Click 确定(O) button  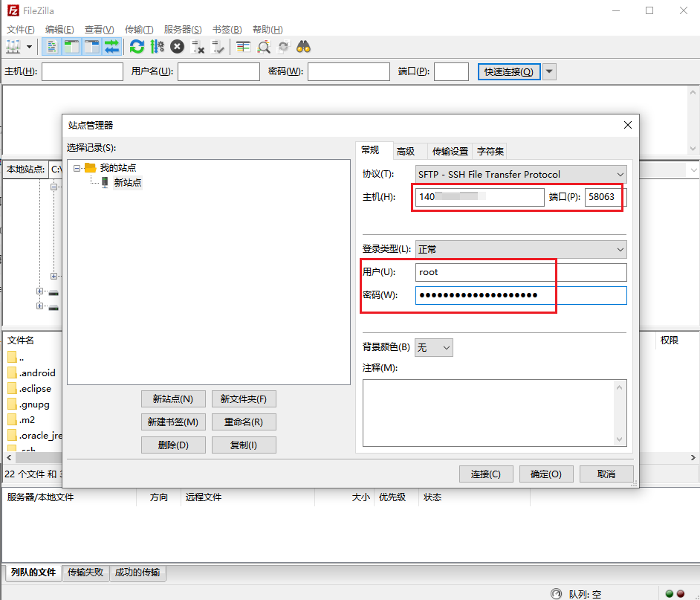click(x=546, y=474)
